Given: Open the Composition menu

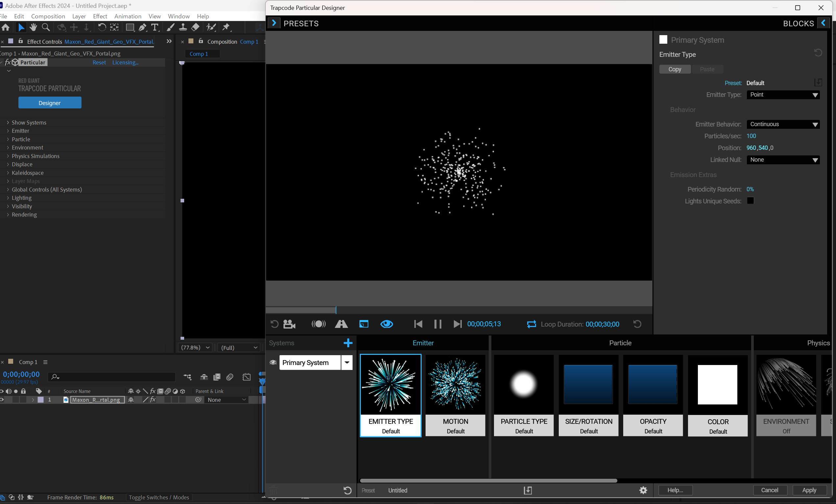Looking at the screenshot, I should pyautogui.click(x=48, y=16).
